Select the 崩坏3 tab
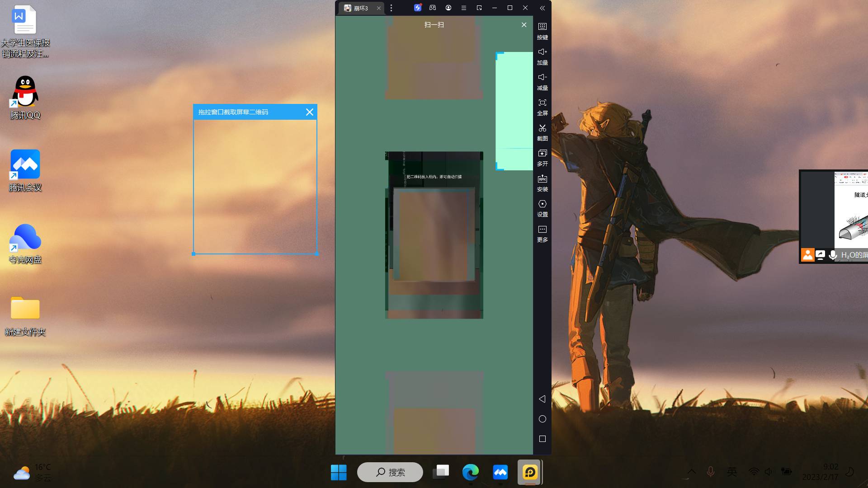The width and height of the screenshot is (868, 488). [x=360, y=8]
